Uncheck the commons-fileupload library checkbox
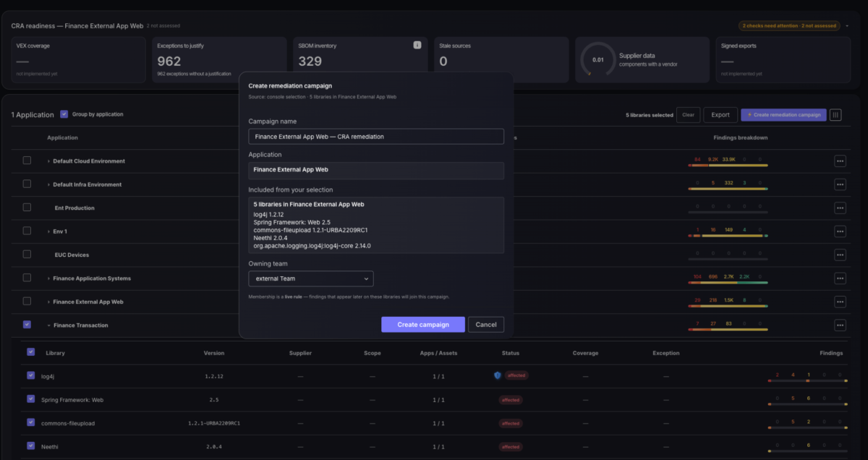The image size is (868, 460). coord(30,422)
